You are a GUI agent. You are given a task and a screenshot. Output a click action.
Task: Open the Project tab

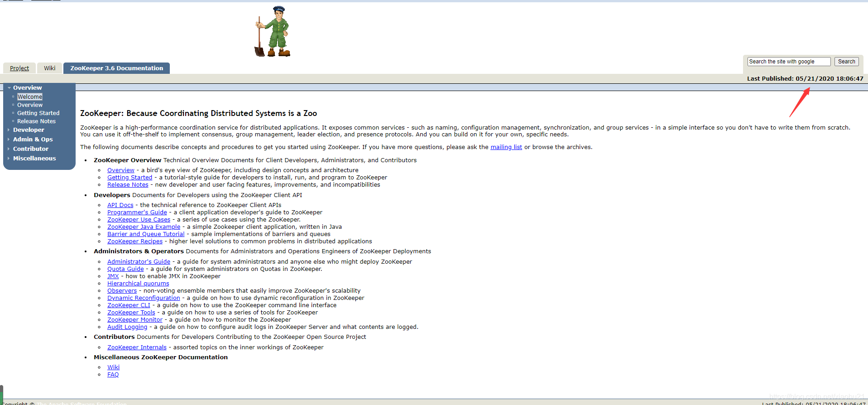[x=19, y=68]
